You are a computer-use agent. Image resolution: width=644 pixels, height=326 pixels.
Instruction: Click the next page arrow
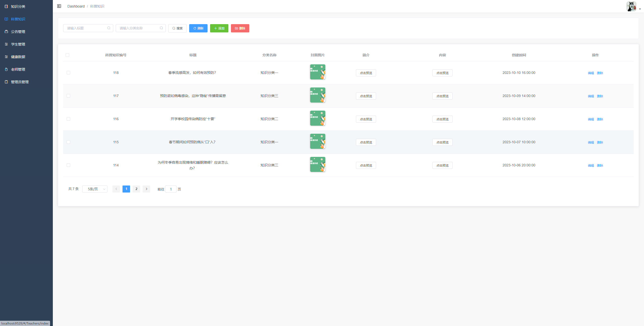pyautogui.click(x=146, y=189)
